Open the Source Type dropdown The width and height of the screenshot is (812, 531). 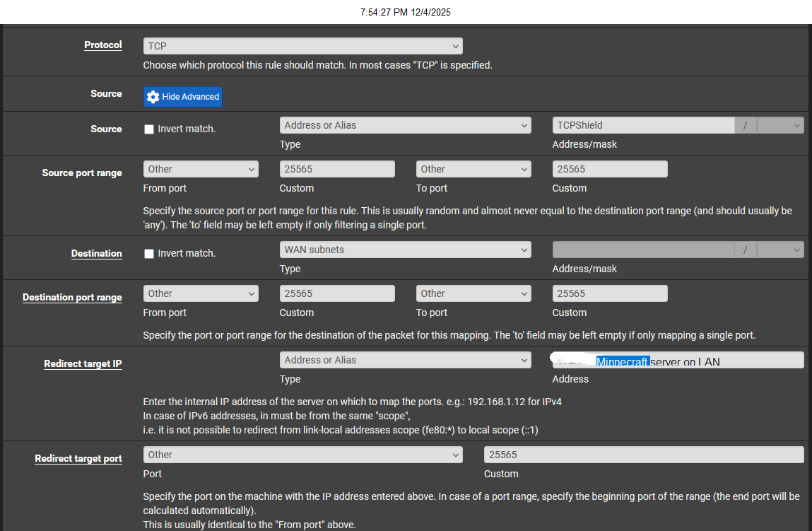coord(405,124)
